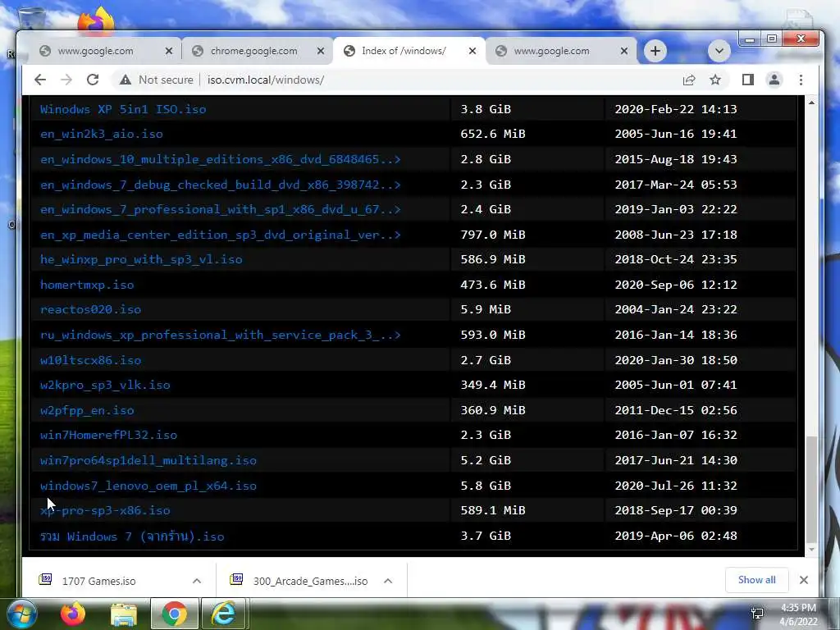This screenshot has height=630, width=840.
Task: Click the Firefox desktop shortcut icon
Action: click(x=97, y=22)
